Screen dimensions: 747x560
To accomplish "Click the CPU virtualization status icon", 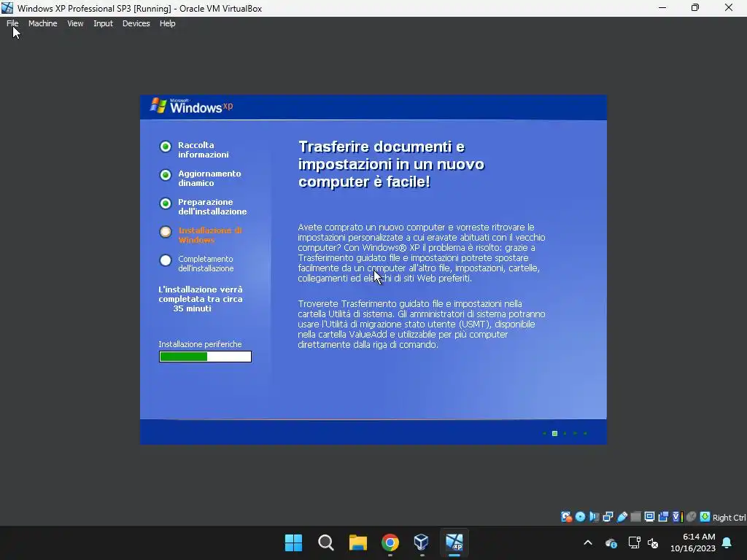I will [x=678, y=517].
